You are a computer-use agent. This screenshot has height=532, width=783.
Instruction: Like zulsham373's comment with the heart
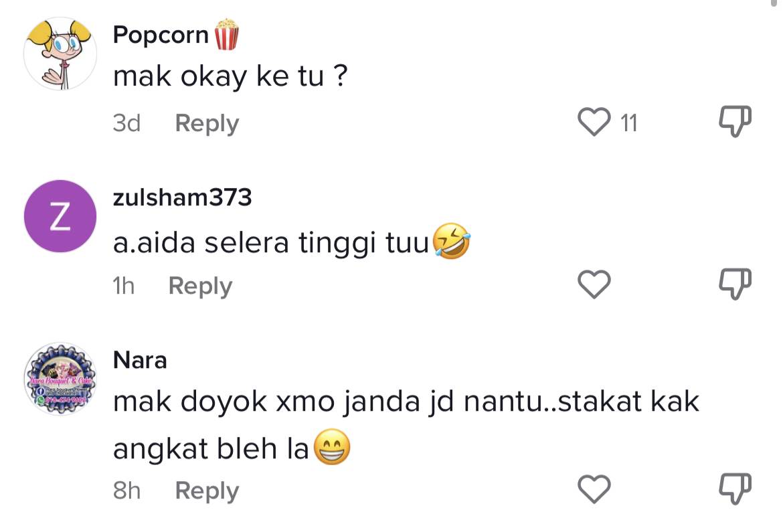[x=594, y=285]
